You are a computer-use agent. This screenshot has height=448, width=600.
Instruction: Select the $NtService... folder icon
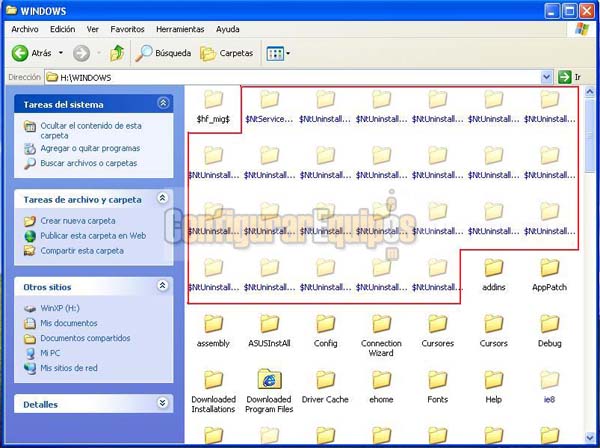pyautogui.click(x=270, y=99)
